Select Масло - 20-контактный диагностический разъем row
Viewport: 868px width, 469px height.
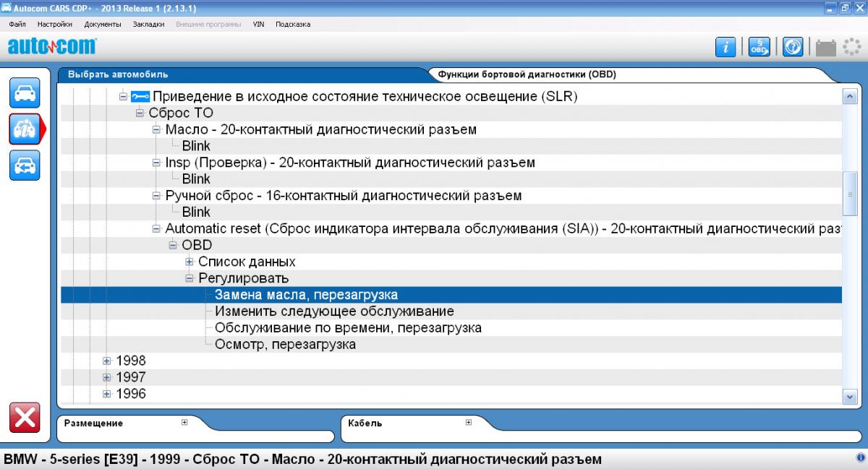[321, 129]
